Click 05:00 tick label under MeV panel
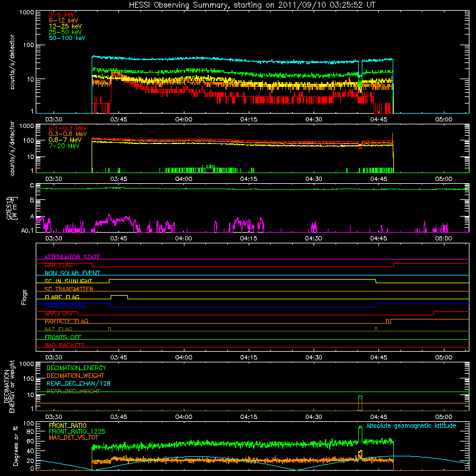Screen dimensions: 476x476 (443, 179)
